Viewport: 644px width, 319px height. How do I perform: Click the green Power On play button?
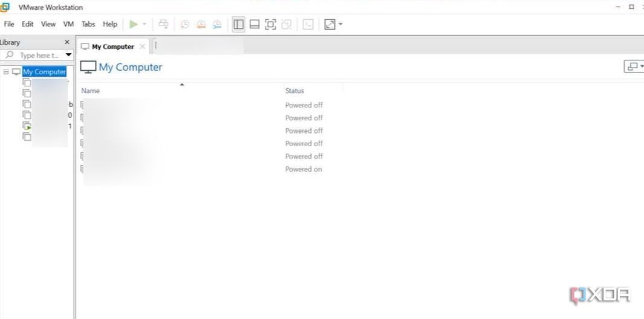coord(134,24)
